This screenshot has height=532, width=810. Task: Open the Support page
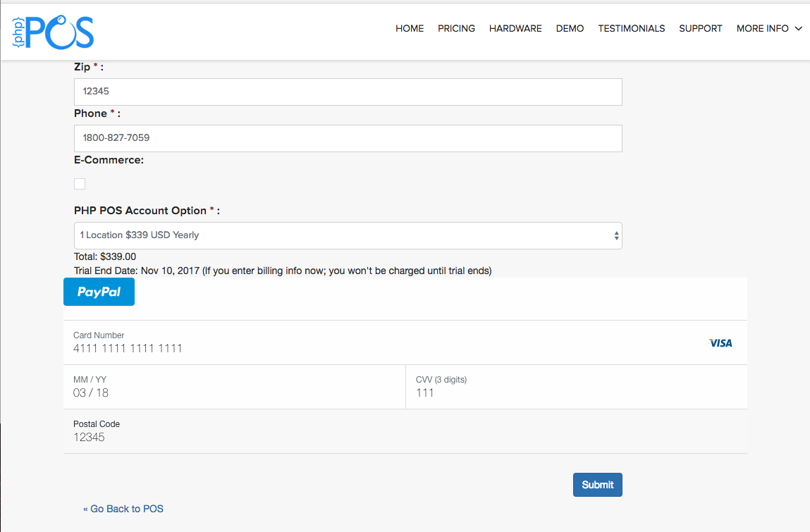[700, 29]
